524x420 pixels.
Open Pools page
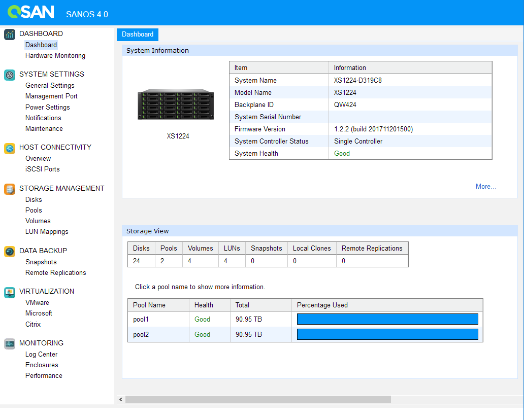coord(34,211)
